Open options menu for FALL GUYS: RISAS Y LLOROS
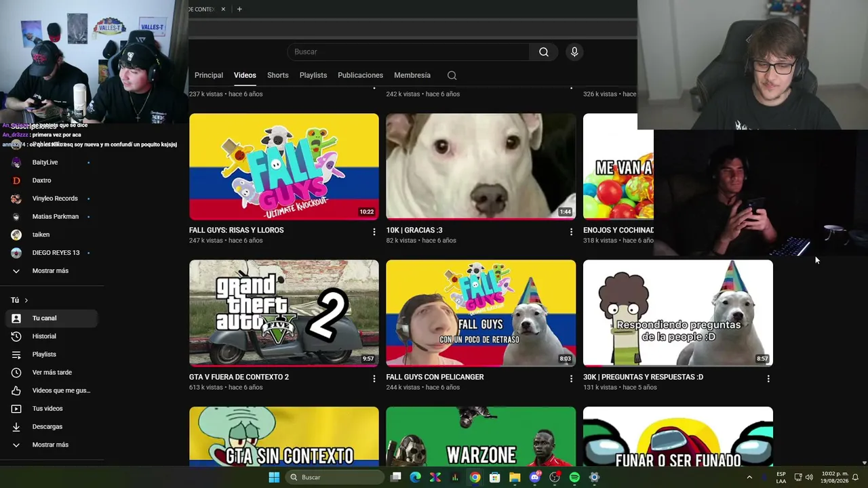The height and width of the screenshot is (488, 868). point(374,232)
